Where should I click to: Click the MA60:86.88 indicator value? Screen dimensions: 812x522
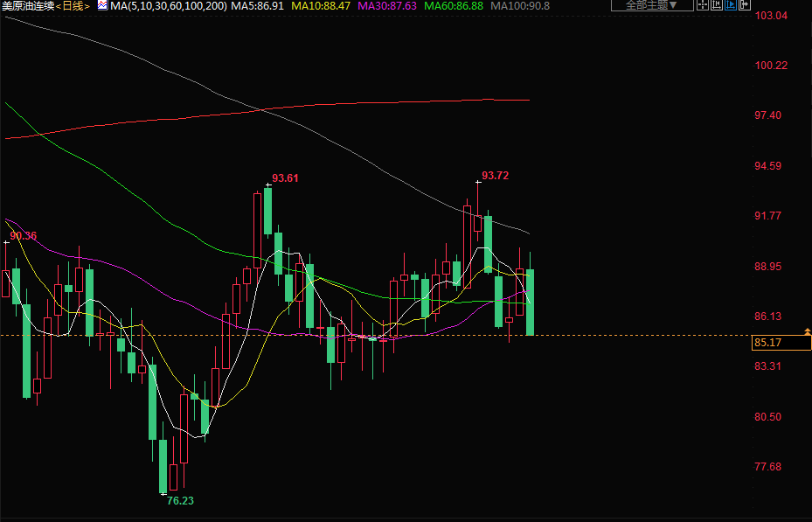(454, 6)
